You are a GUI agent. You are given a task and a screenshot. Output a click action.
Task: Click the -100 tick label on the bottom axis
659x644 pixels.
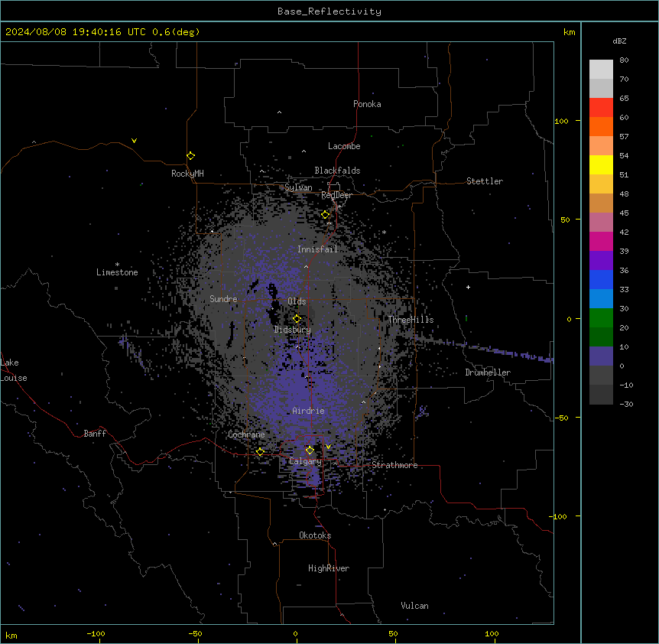96,633
